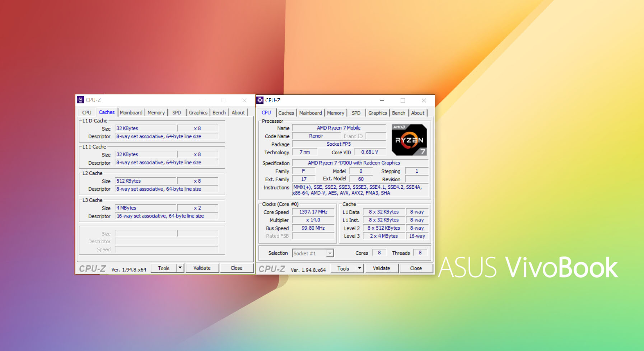
Task: Click the active CPU tab in the Processor window
Action: (x=266, y=113)
